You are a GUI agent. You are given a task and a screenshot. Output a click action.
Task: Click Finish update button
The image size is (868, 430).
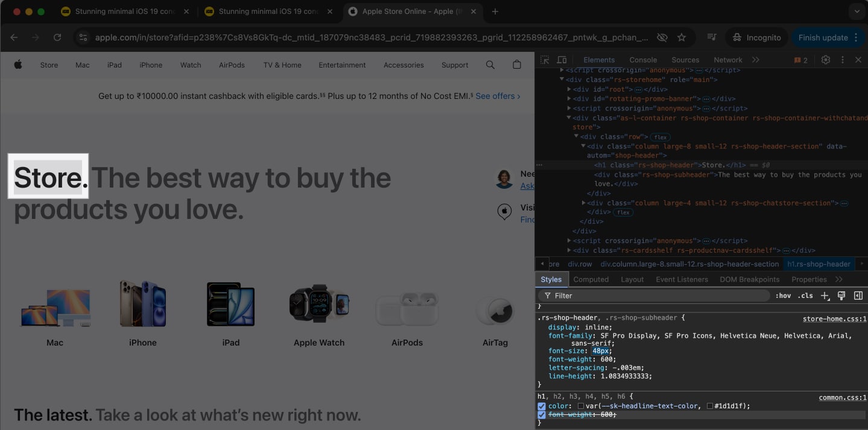click(x=823, y=37)
